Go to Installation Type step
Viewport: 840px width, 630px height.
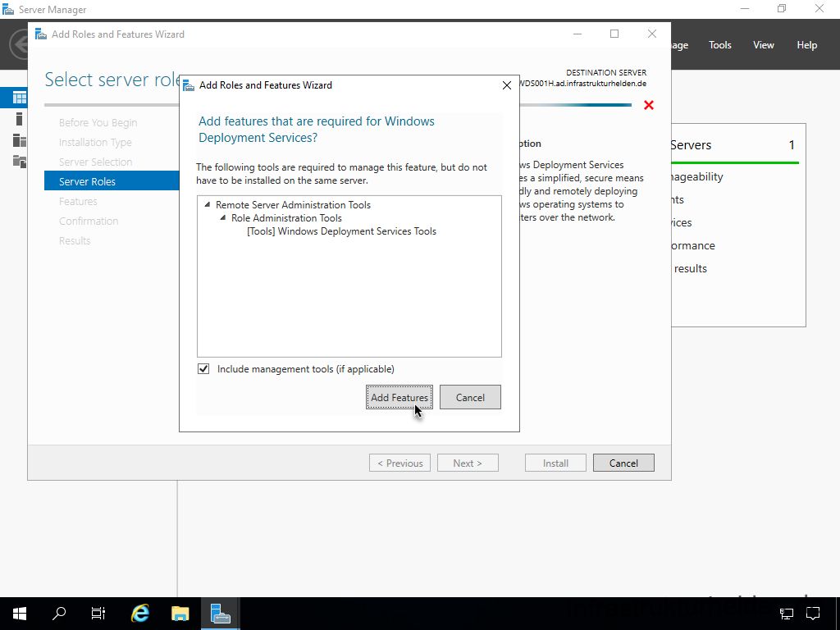(x=95, y=142)
